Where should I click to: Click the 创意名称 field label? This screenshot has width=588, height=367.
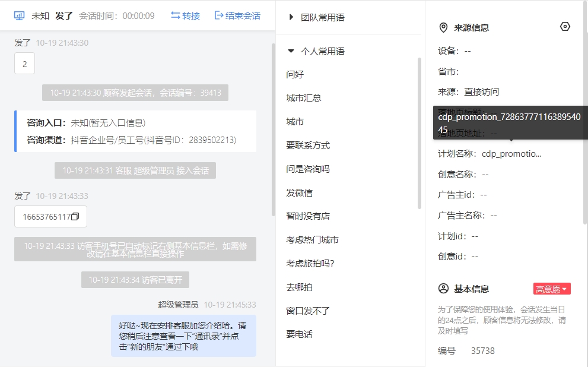click(457, 174)
